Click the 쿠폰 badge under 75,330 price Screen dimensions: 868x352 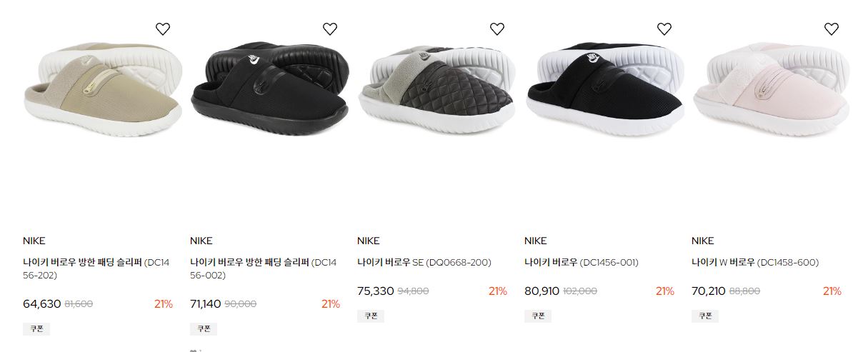(x=371, y=316)
